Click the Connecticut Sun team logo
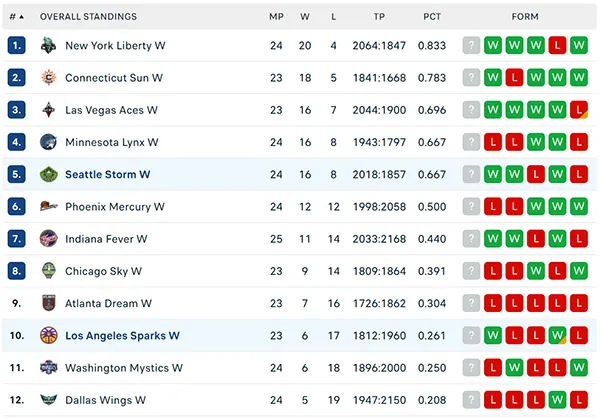The width and height of the screenshot is (600, 419). click(x=49, y=78)
